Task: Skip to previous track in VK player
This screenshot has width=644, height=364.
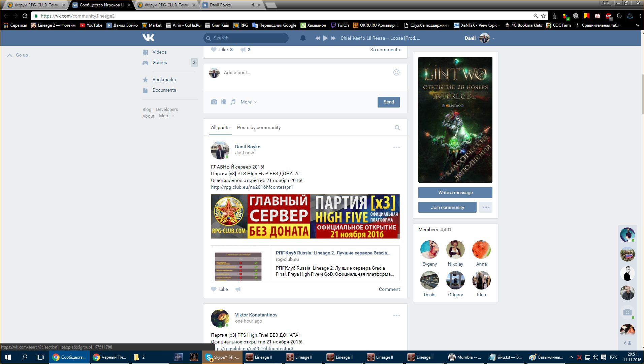Action: 317,38
